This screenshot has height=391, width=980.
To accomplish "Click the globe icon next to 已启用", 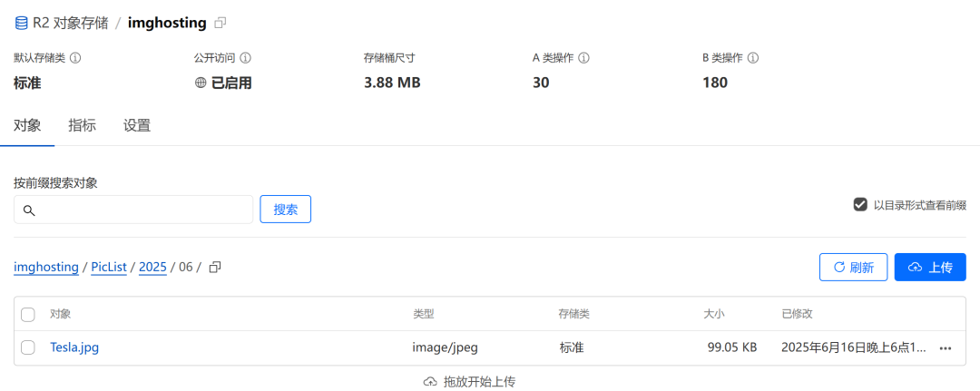I will (x=201, y=83).
